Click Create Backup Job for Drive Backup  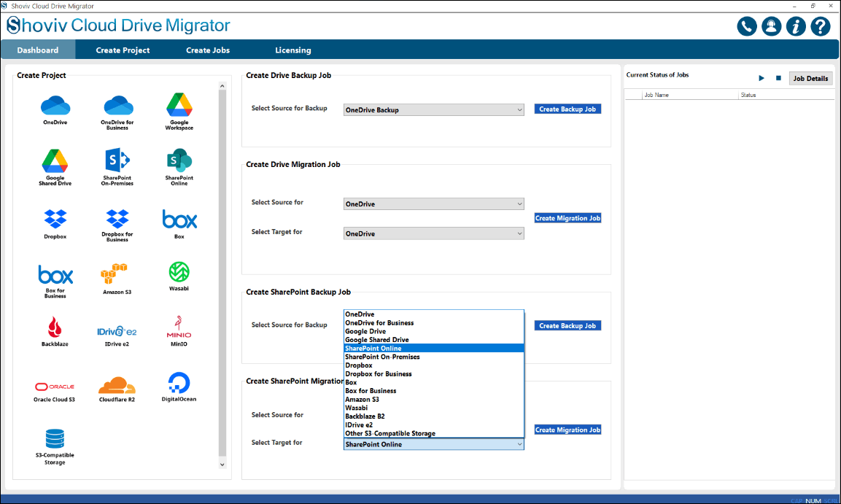pos(567,109)
